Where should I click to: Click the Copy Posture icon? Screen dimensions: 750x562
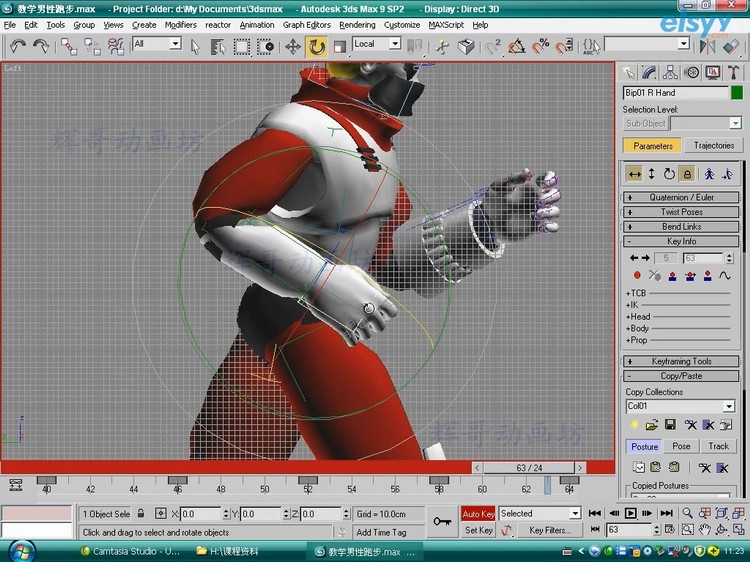[638, 467]
